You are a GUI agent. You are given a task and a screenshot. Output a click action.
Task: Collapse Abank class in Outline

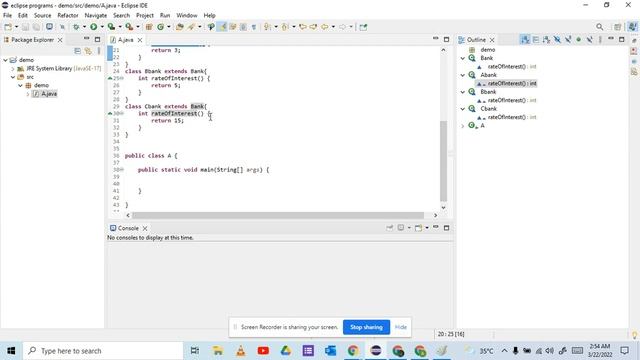point(463,75)
